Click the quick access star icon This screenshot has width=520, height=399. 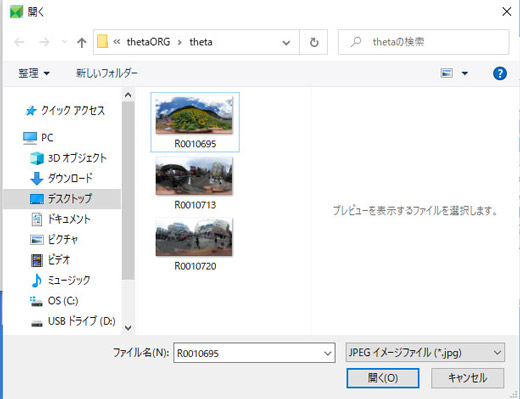pyautogui.click(x=31, y=111)
